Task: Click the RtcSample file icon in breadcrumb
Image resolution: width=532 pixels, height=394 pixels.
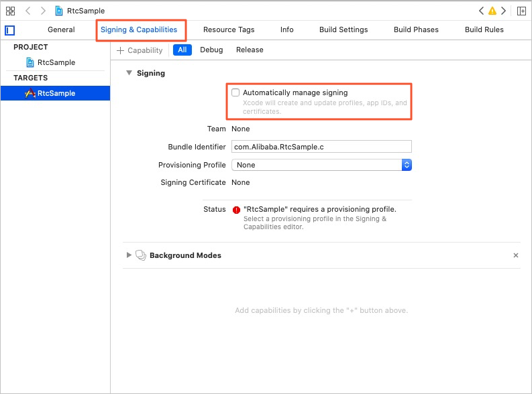Action: (59, 11)
